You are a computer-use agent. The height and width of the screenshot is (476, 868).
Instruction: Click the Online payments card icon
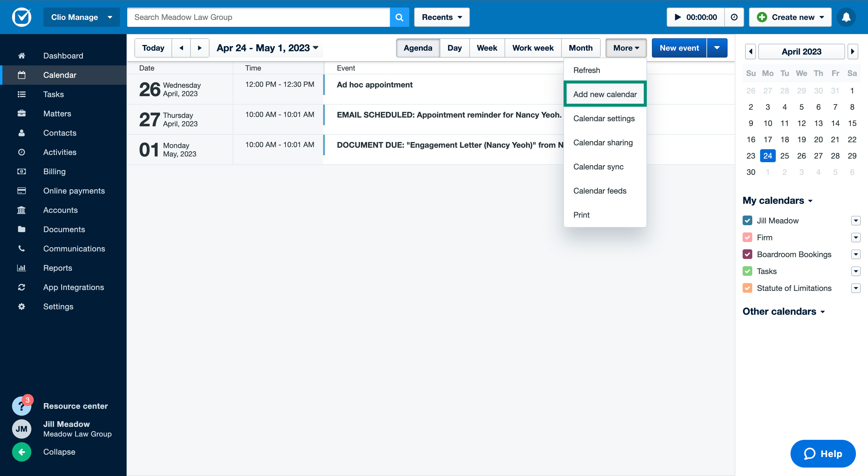(22, 191)
